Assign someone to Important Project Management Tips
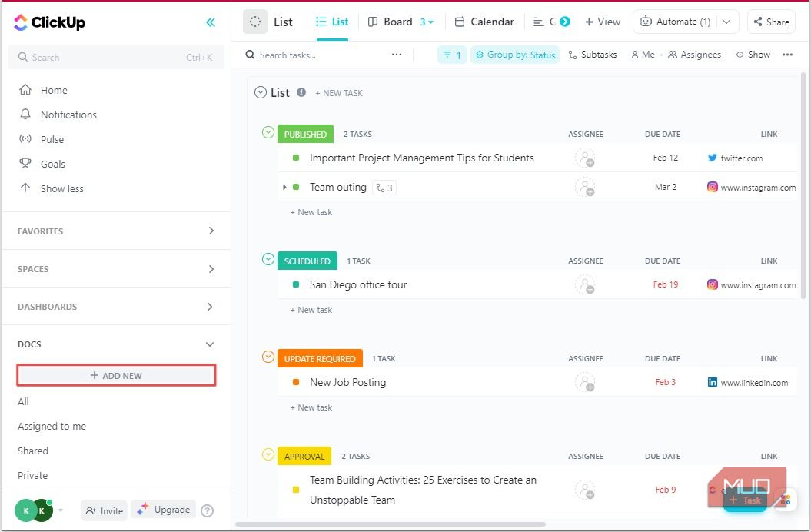Image resolution: width=811 pixels, height=532 pixels. pos(585,158)
